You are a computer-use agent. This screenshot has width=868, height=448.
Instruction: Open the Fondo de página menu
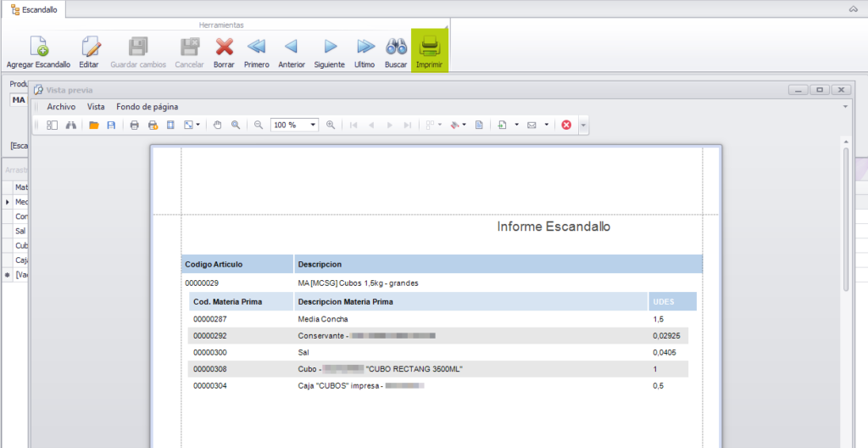tap(147, 106)
